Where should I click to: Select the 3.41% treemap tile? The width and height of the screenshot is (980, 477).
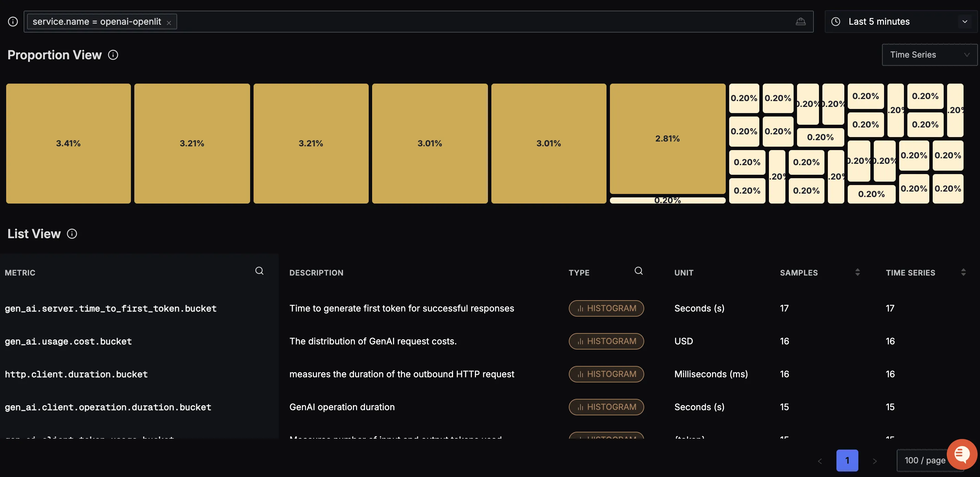tap(69, 143)
